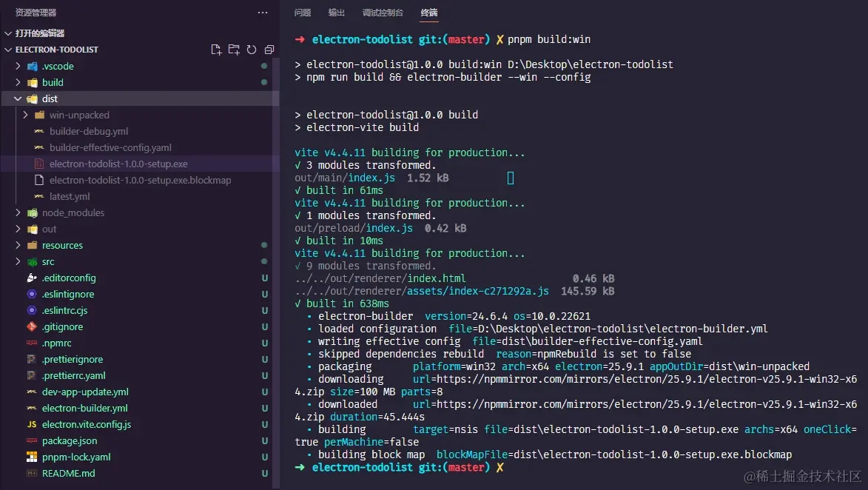The height and width of the screenshot is (490, 868).
Task: Click the modified dot beside build folder
Action: (264, 82)
